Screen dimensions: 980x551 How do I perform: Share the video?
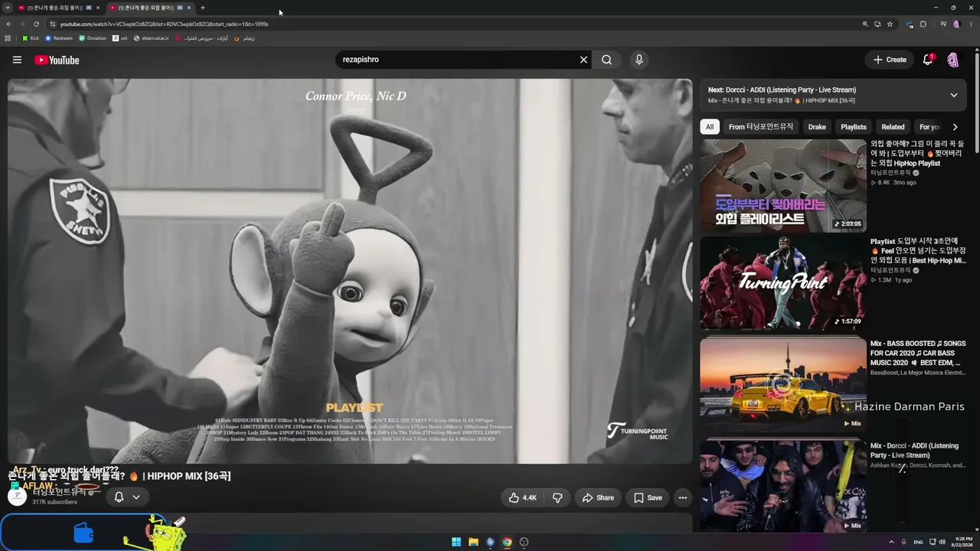click(598, 497)
